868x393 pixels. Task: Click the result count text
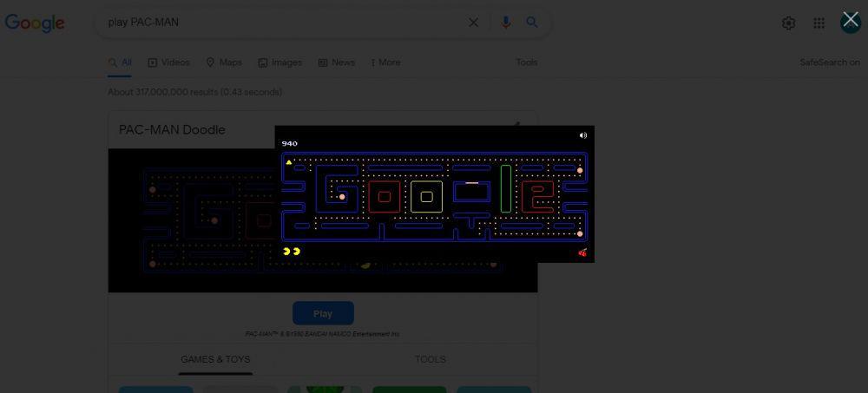194,92
